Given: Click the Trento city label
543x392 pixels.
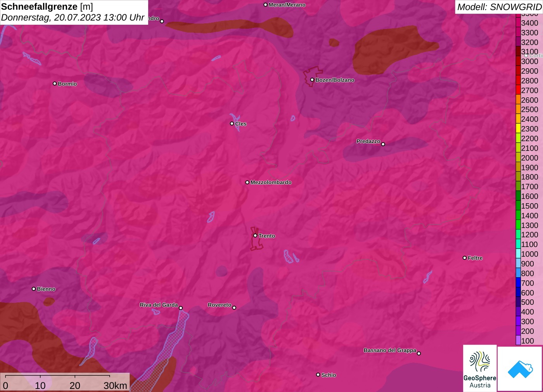Looking at the screenshot, I should (267, 236).
